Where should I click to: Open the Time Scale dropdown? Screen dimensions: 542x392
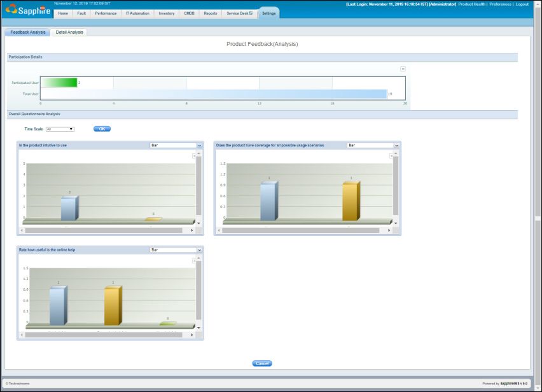tap(60, 129)
